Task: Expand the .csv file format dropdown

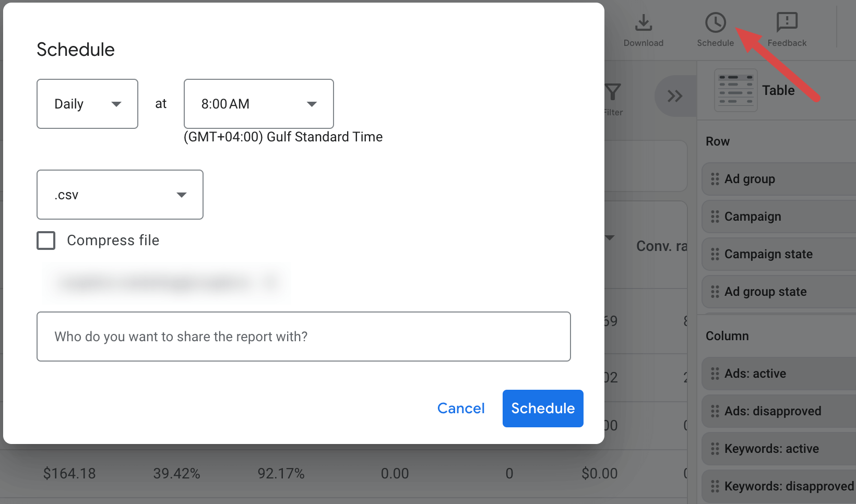Action: point(120,195)
